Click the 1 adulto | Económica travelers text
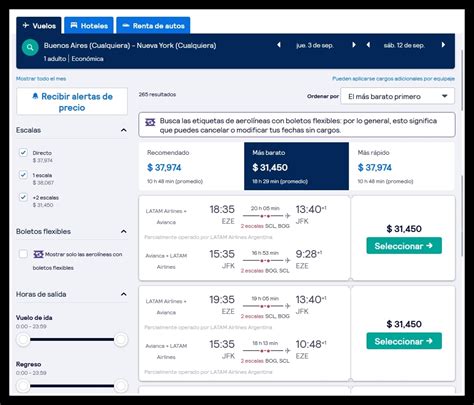This screenshot has height=405, width=474. (x=74, y=59)
